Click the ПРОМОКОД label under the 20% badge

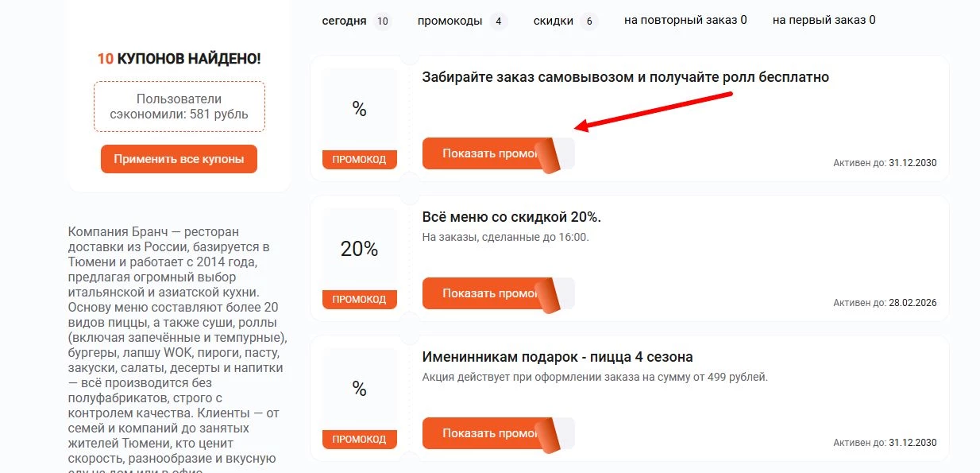[x=359, y=300]
